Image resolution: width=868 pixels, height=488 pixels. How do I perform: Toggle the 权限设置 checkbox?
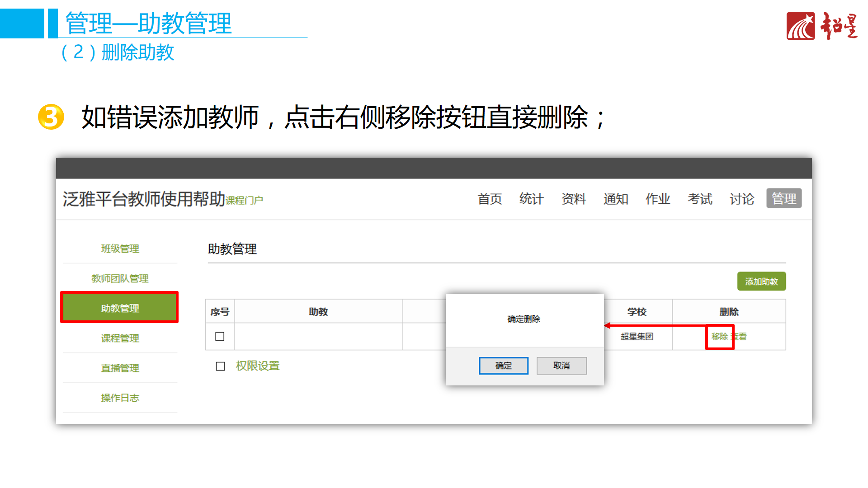[220, 366]
